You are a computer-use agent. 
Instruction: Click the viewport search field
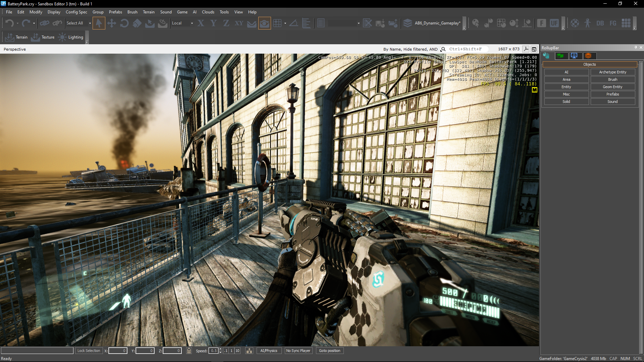[x=466, y=49]
